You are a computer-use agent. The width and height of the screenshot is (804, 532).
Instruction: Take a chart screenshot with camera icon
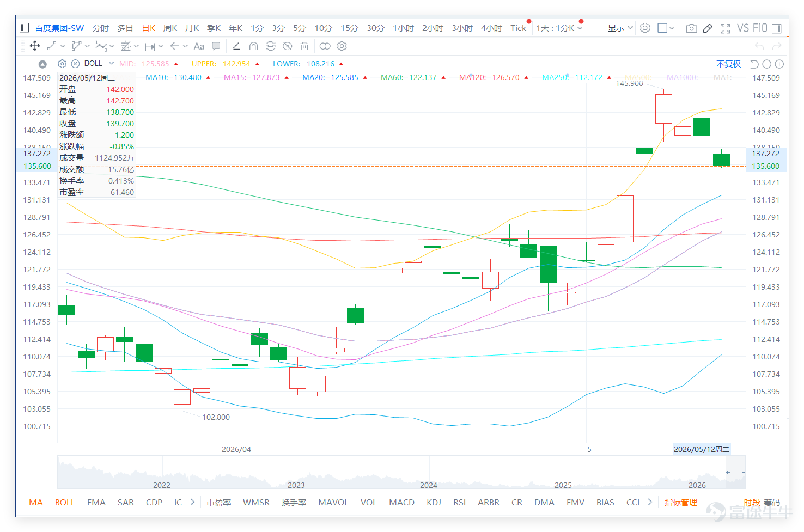click(691, 28)
